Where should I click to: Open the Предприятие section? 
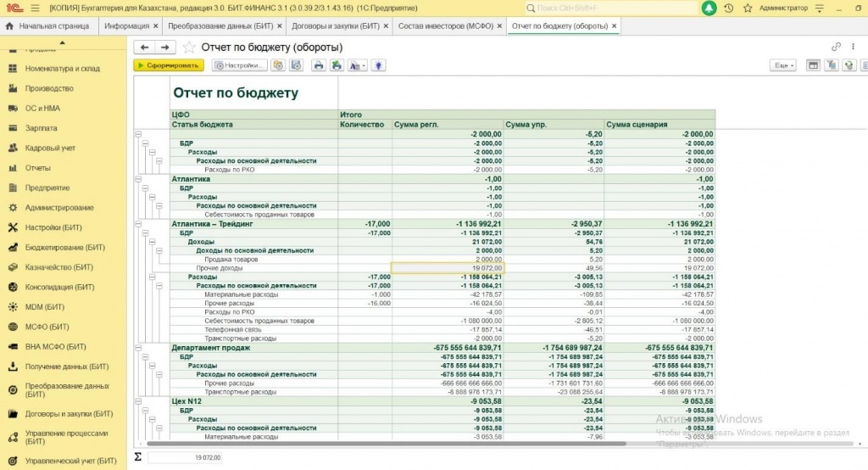(x=47, y=187)
